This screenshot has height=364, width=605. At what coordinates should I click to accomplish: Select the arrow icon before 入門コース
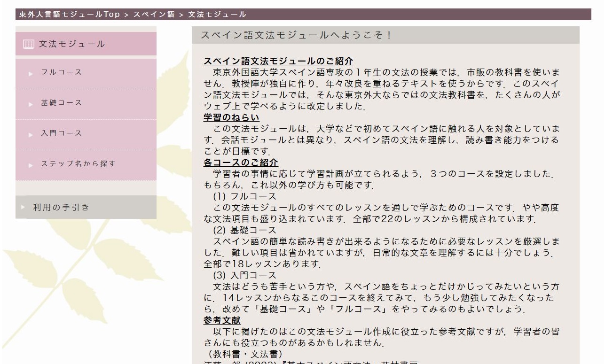coord(31,135)
